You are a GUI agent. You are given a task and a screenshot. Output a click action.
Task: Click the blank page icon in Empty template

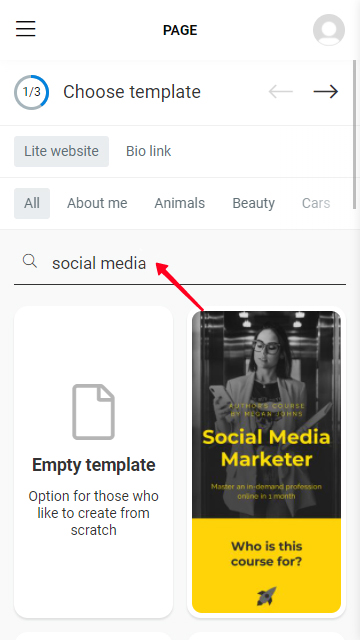pos(93,412)
